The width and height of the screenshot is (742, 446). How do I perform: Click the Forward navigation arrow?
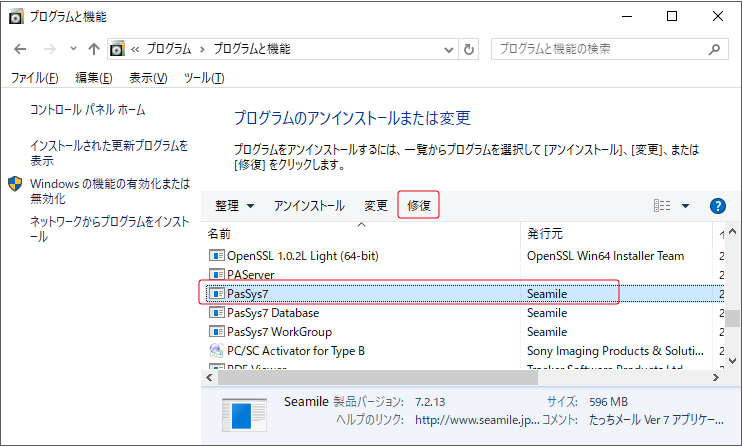[49, 49]
